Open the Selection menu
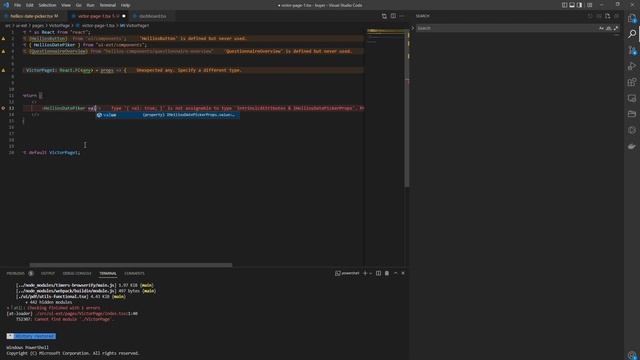 (x=47, y=5)
